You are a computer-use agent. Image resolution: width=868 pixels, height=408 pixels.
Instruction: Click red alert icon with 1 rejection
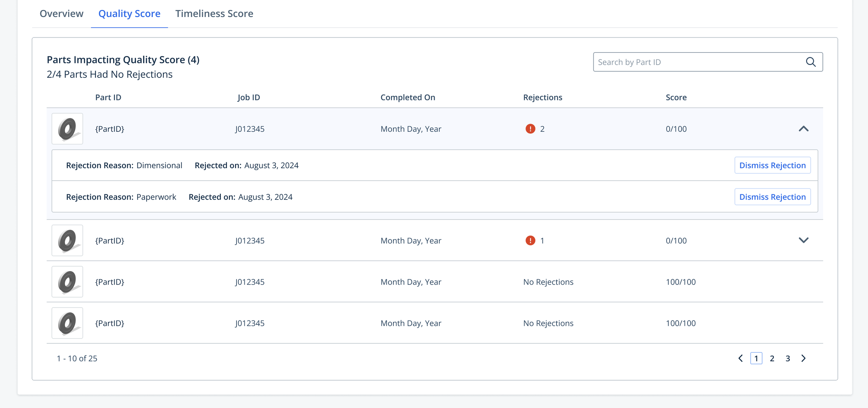click(530, 240)
